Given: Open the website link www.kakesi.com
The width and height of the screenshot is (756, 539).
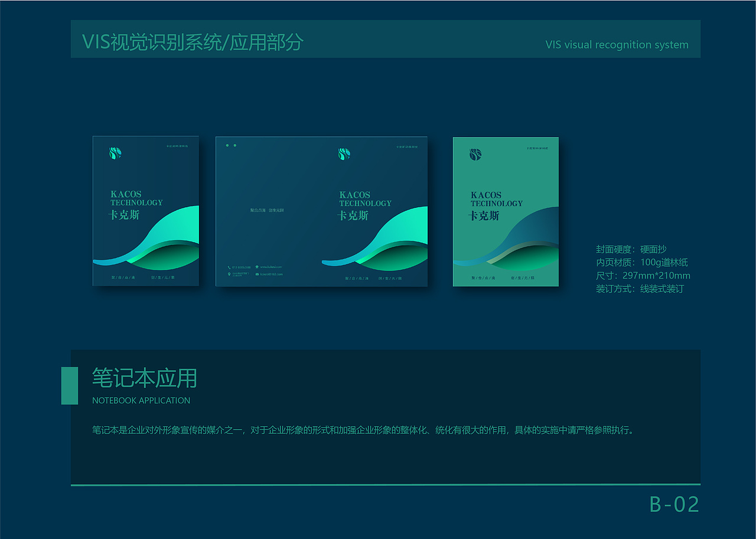Looking at the screenshot, I should (x=273, y=267).
